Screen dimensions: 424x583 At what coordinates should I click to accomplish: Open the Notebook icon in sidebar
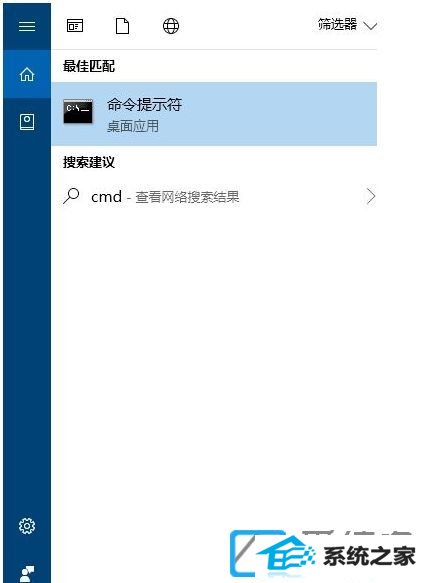[27, 122]
